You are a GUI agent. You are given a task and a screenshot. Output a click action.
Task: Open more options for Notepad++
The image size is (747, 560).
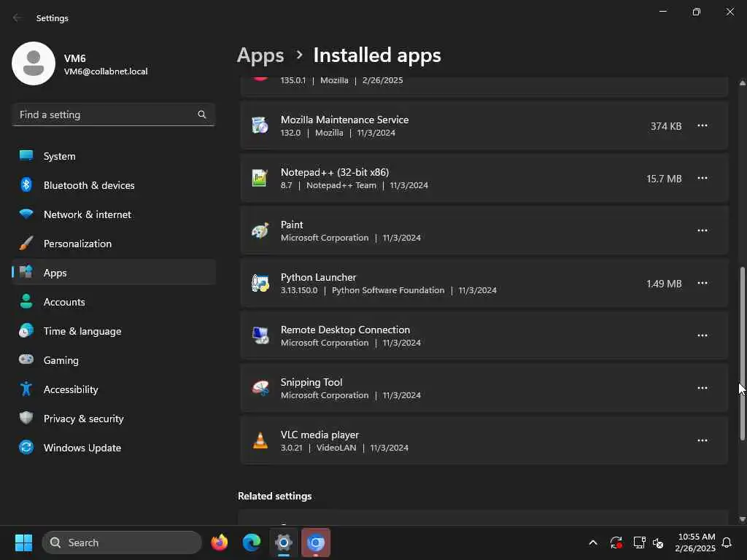tap(702, 178)
